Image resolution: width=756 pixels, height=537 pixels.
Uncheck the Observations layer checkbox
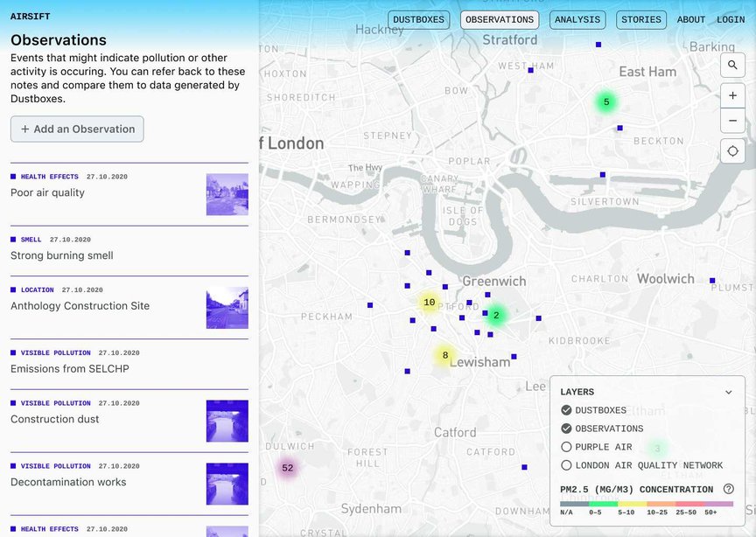pyautogui.click(x=566, y=429)
